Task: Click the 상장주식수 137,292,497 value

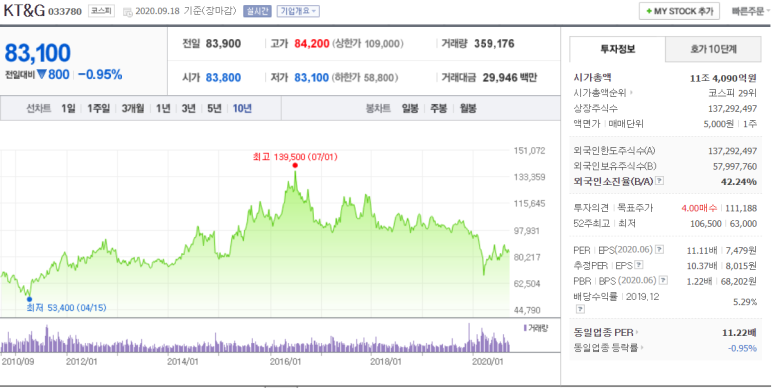Action: [733, 108]
